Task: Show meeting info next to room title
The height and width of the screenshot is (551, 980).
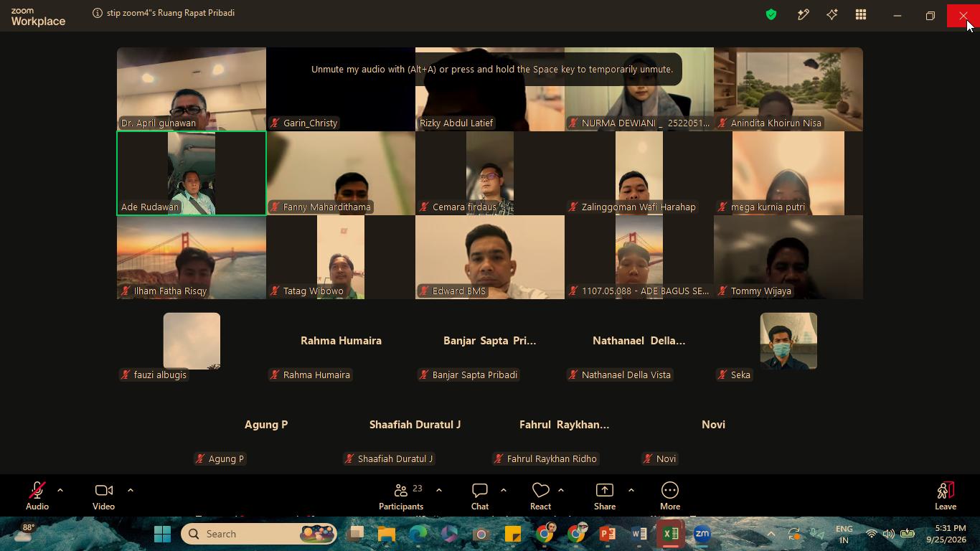Action: [97, 13]
